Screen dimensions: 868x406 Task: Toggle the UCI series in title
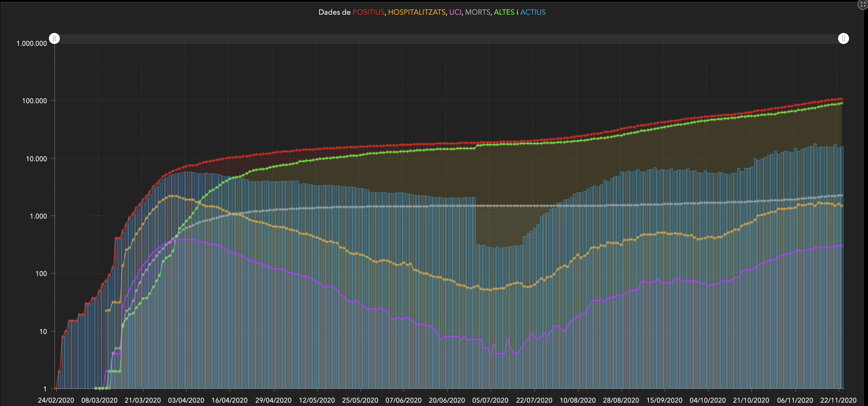coord(455,12)
